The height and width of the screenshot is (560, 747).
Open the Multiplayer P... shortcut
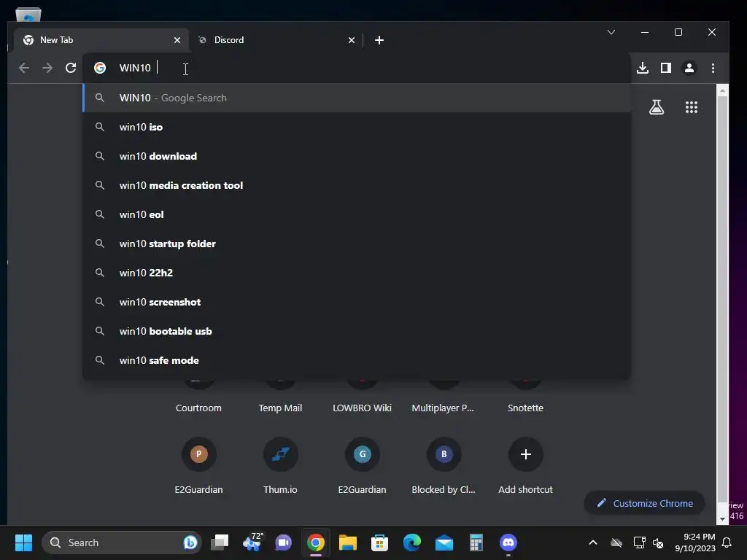click(443, 408)
